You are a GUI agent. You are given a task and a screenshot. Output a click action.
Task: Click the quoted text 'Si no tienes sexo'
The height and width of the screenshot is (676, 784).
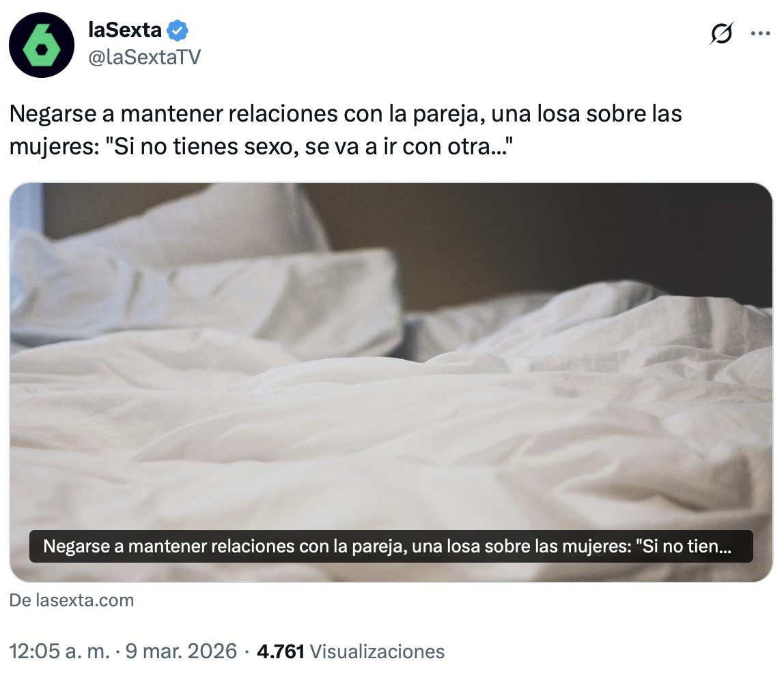click(x=204, y=147)
